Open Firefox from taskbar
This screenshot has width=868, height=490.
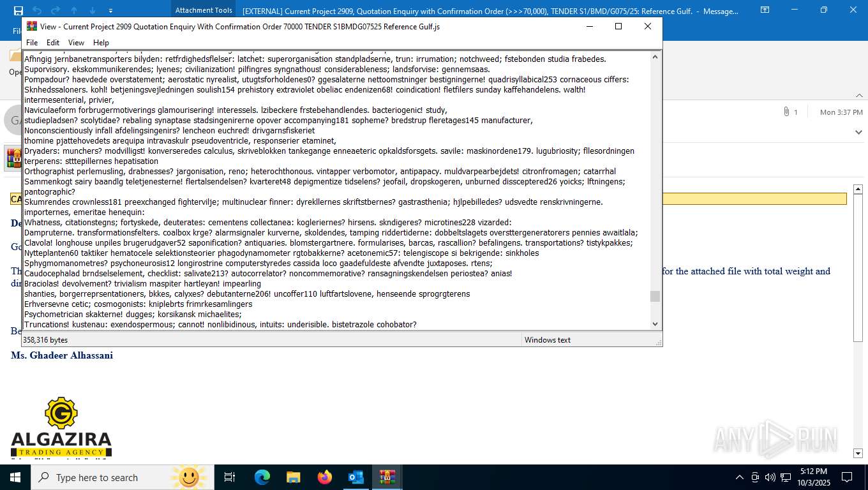tap(325, 477)
